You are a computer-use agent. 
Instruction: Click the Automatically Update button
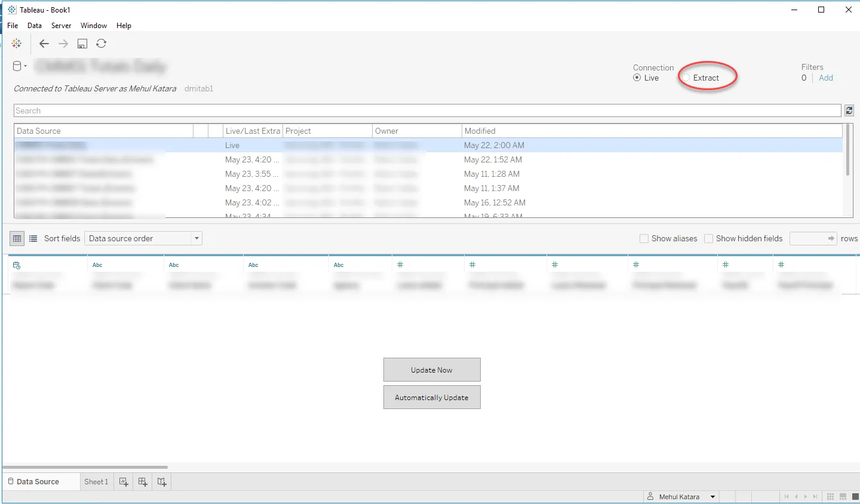pos(432,398)
